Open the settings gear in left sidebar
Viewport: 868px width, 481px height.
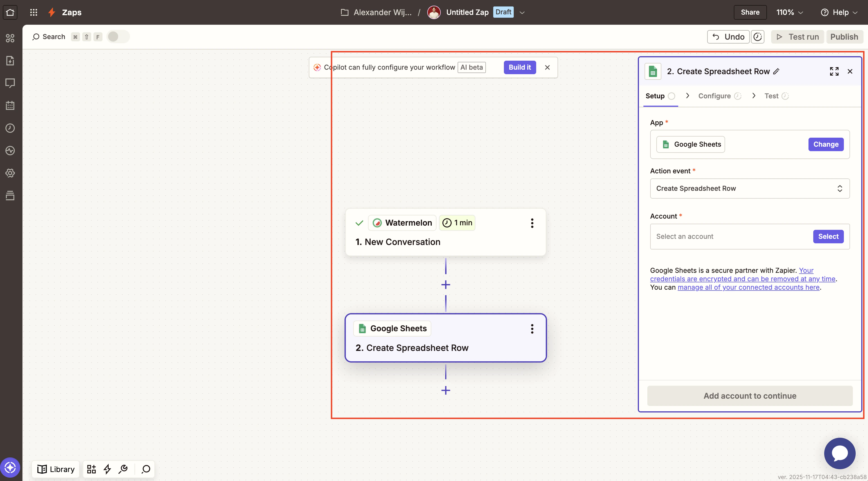point(10,173)
